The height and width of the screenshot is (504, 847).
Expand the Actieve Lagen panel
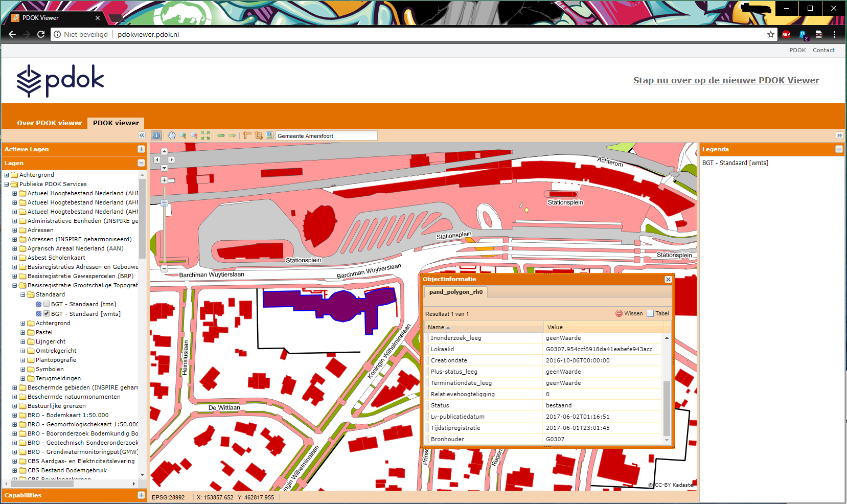tap(141, 149)
